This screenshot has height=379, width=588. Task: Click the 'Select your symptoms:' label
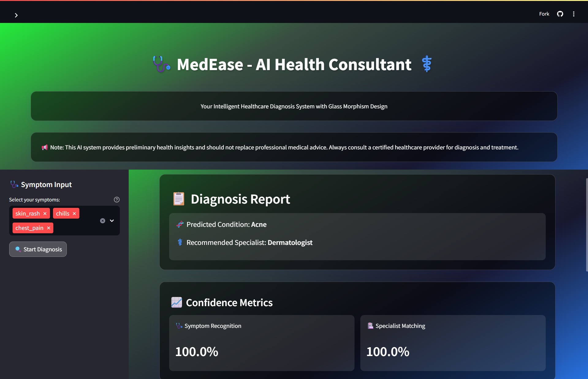[x=34, y=200]
